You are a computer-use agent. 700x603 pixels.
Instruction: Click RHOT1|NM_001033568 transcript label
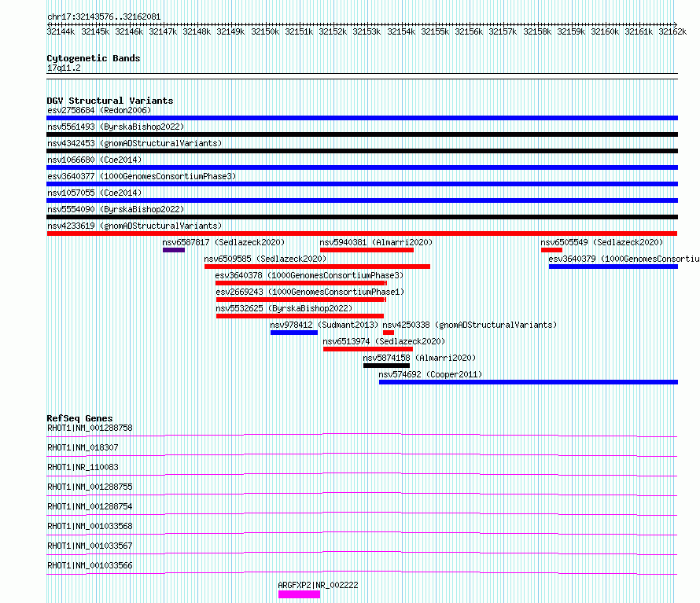pyautogui.click(x=90, y=526)
